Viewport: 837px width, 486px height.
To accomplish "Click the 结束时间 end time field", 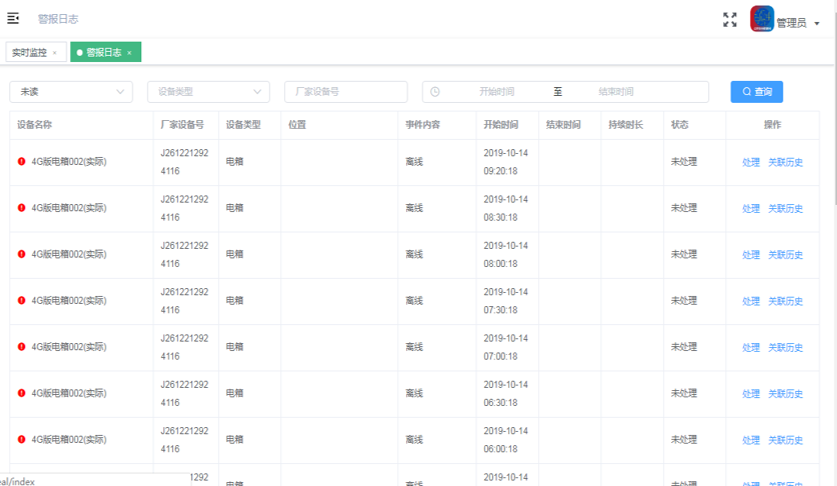I will (616, 92).
